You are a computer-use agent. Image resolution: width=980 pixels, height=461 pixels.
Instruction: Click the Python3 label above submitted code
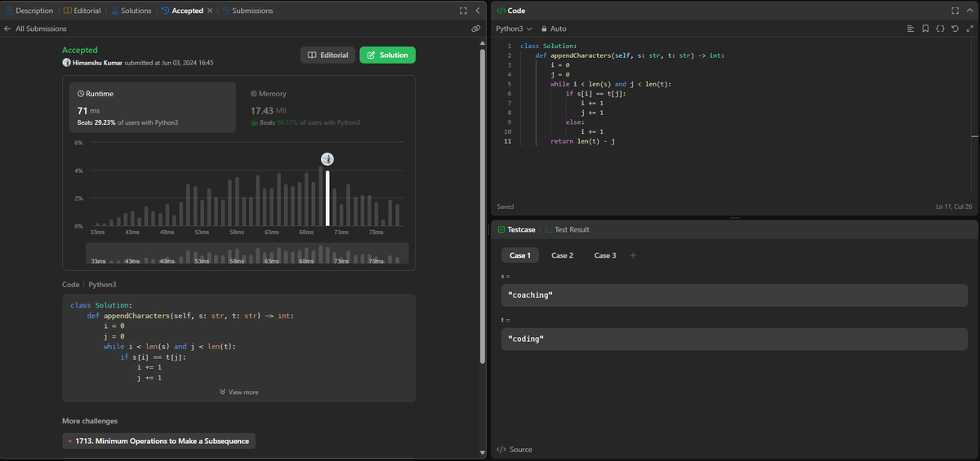103,285
